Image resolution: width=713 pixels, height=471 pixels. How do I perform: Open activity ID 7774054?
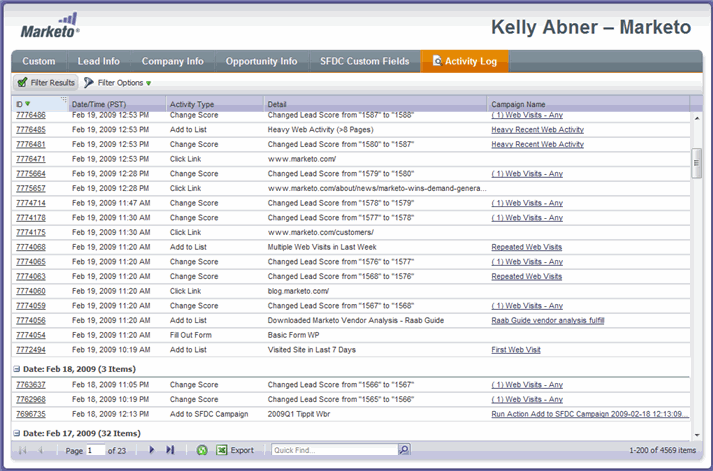click(31, 335)
